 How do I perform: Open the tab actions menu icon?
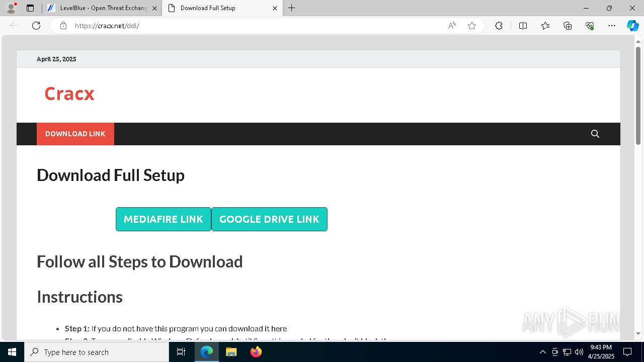(30, 8)
